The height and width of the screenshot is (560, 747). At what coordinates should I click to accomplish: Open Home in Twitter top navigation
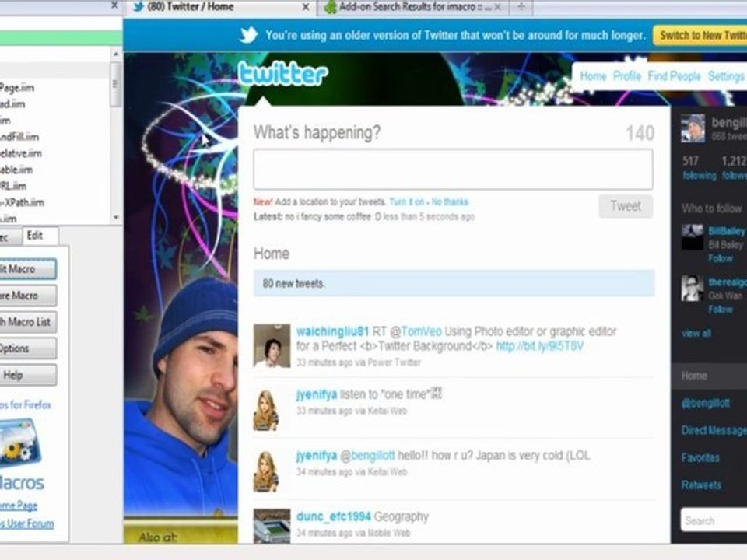click(593, 76)
